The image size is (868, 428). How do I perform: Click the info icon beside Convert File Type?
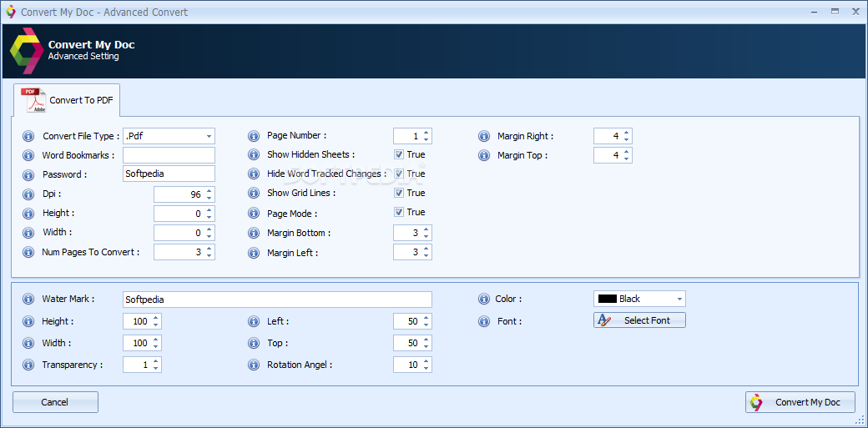point(28,136)
